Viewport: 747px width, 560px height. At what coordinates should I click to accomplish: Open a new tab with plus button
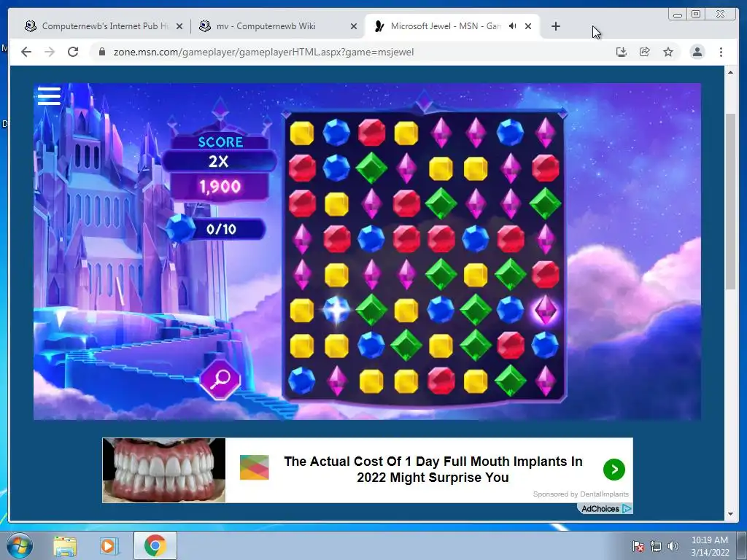tap(555, 26)
